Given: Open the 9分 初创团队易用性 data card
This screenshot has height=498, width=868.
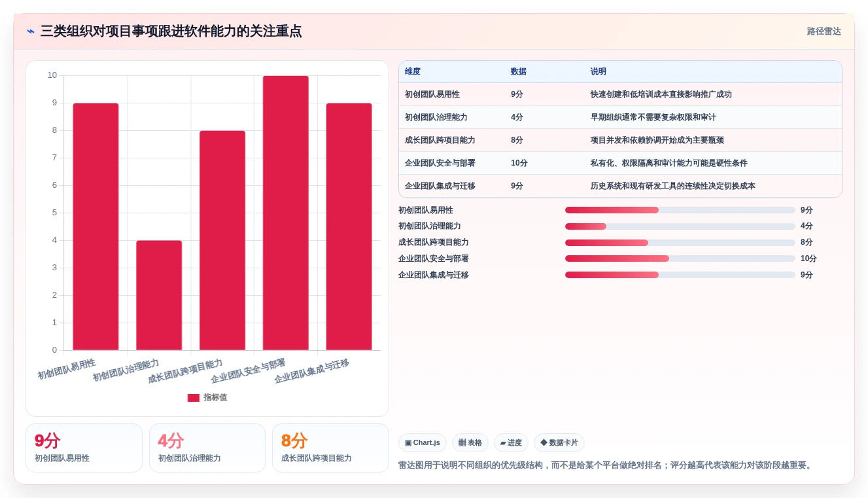Looking at the screenshot, I should coord(84,448).
